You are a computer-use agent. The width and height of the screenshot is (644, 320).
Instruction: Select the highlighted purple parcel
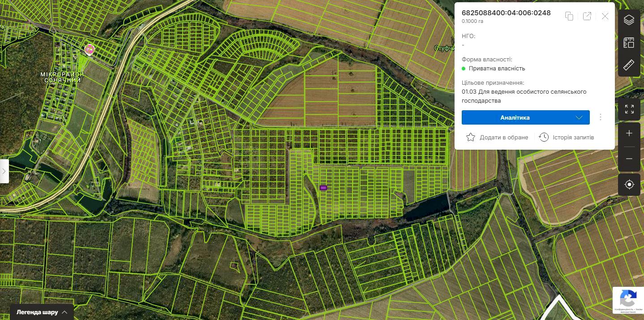[x=323, y=188]
